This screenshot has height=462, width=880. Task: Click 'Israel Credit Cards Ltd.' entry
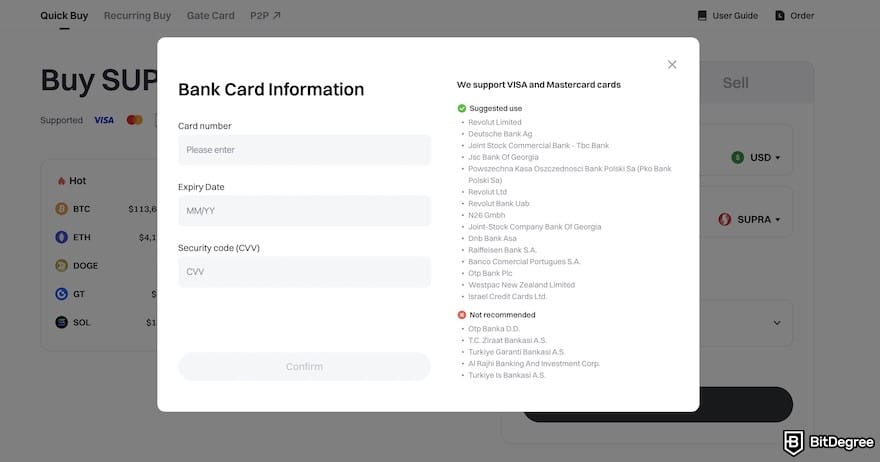pyautogui.click(x=507, y=296)
